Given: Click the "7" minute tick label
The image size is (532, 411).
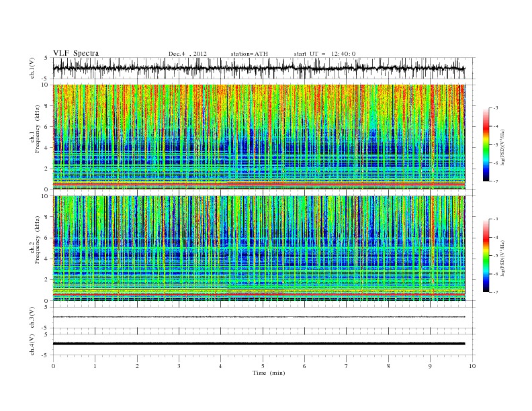Looking at the screenshot, I should tap(347, 366).
